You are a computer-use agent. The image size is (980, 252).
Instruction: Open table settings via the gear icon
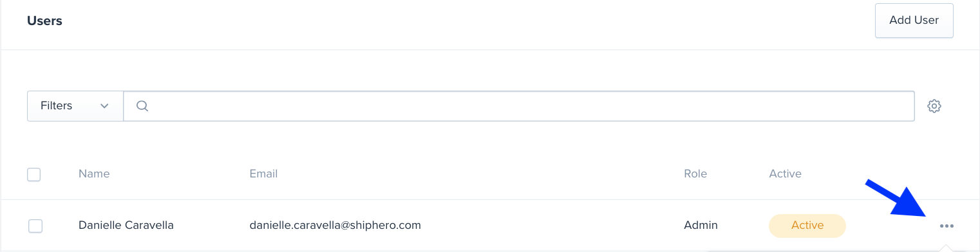pos(934,106)
